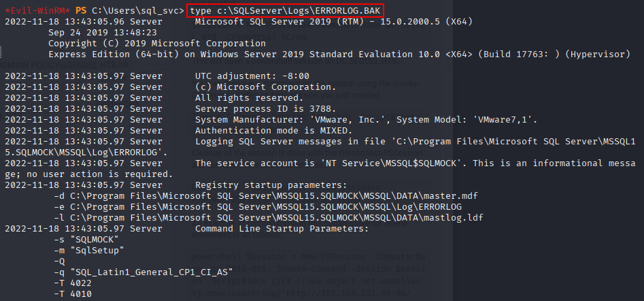The image size is (644, 301).
Task: Click timestamp on the 'UTC adjustment' row
Action: [x=65, y=76]
